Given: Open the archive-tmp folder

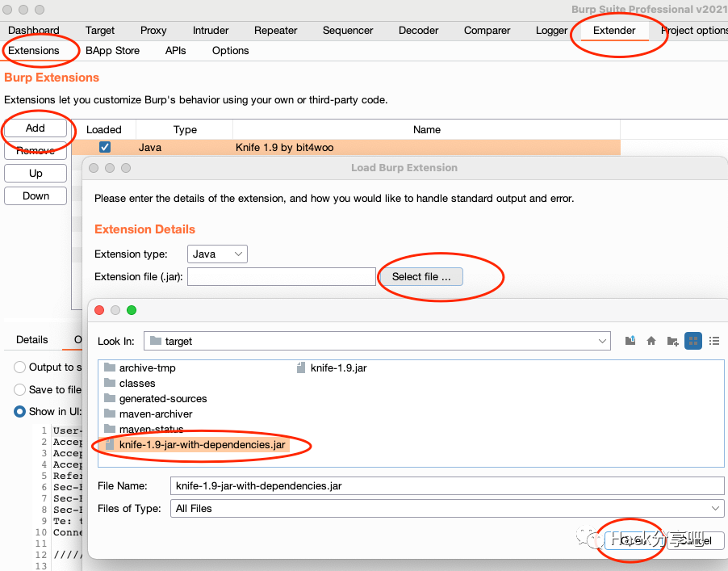Looking at the screenshot, I should point(140,368).
